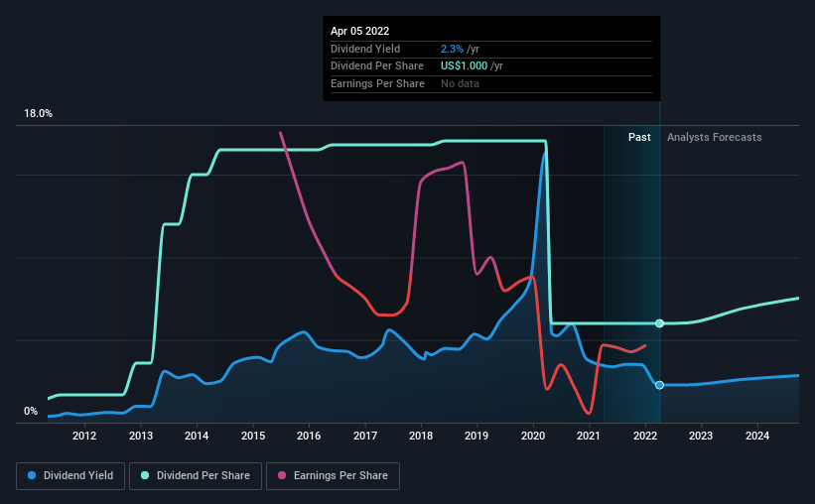Click the 2016 x-axis label
Viewport: 815px width, 504px height.
coord(309,436)
